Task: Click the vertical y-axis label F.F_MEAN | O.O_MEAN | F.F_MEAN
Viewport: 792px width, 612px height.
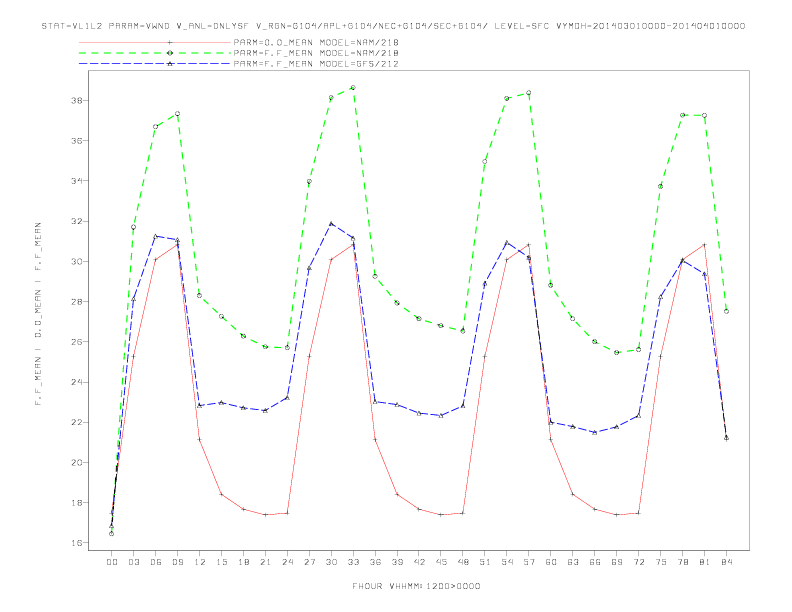Action: tap(38, 314)
